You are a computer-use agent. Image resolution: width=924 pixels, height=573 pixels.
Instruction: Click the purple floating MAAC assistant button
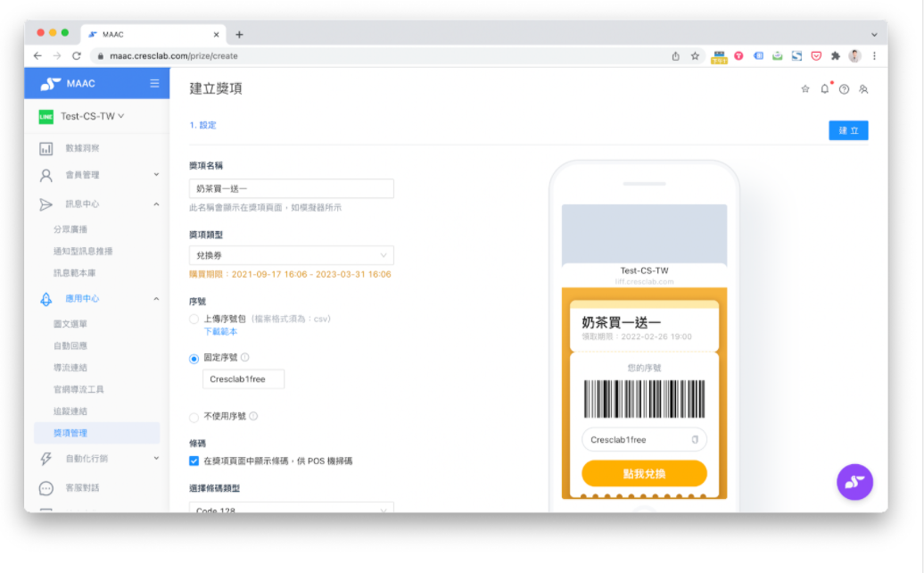click(854, 482)
